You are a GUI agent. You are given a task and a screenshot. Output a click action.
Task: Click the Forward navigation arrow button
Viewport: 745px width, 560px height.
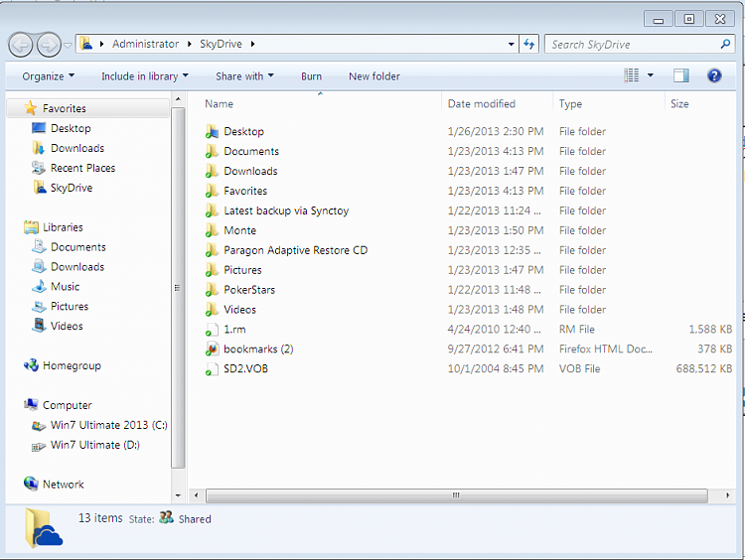click(49, 45)
